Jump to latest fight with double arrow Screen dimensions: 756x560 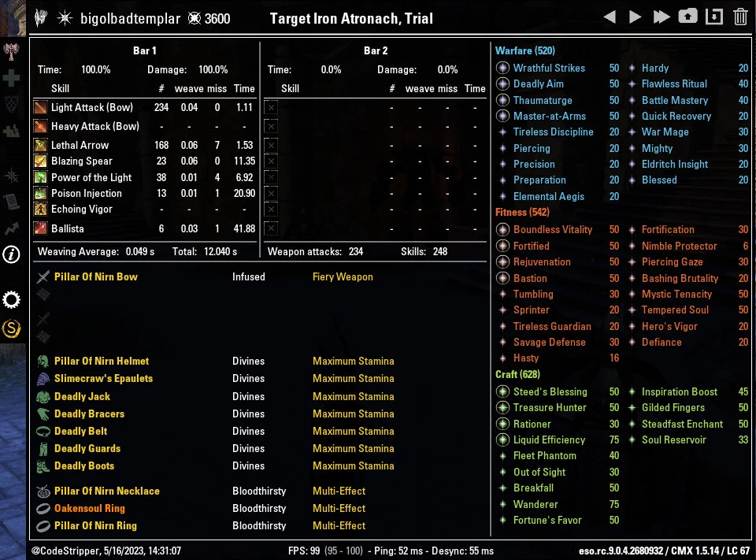pyautogui.click(x=661, y=17)
